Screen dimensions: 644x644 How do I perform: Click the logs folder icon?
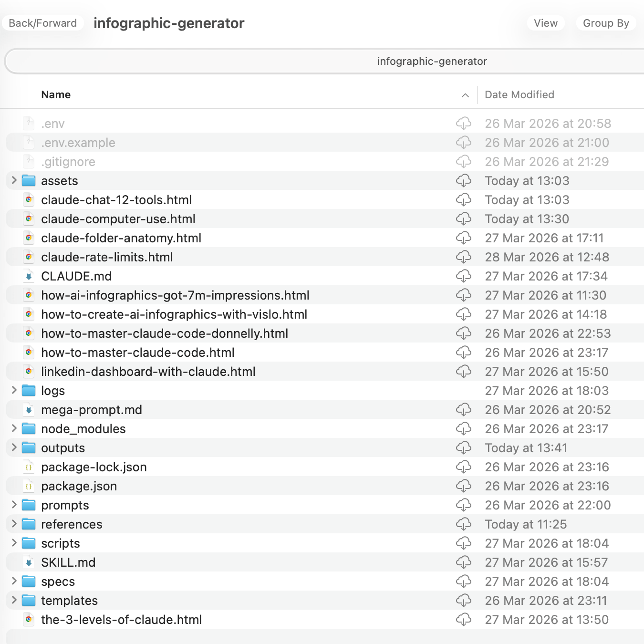[x=29, y=391]
